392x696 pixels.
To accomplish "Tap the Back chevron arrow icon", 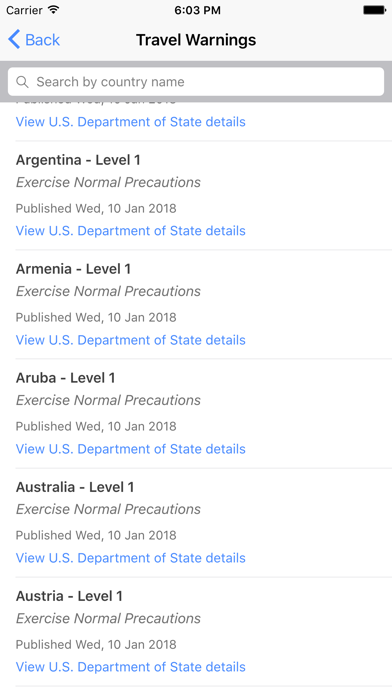I will 14,40.
